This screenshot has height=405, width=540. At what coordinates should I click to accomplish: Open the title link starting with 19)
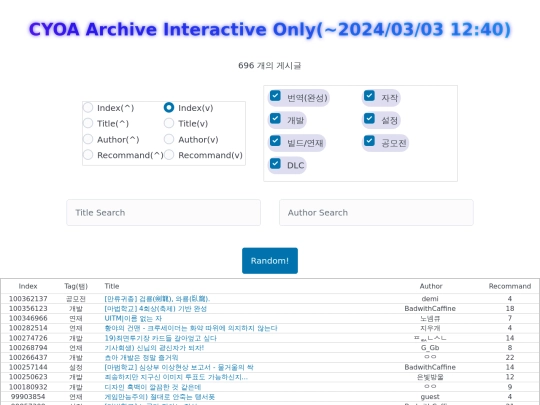(x=160, y=338)
